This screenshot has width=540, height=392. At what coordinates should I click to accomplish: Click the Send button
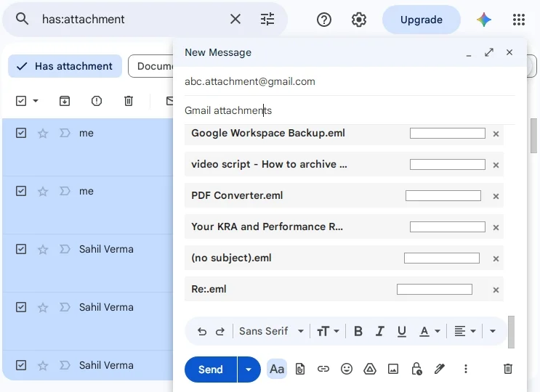point(211,369)
